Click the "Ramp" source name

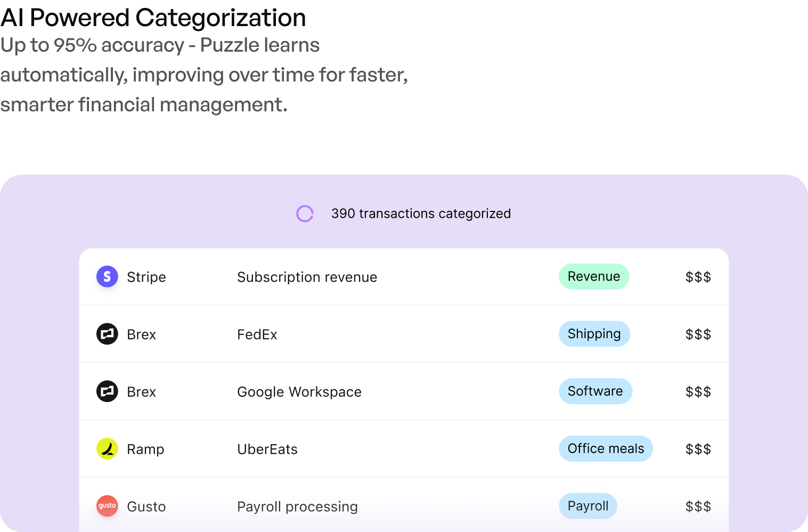pos(145,449)
